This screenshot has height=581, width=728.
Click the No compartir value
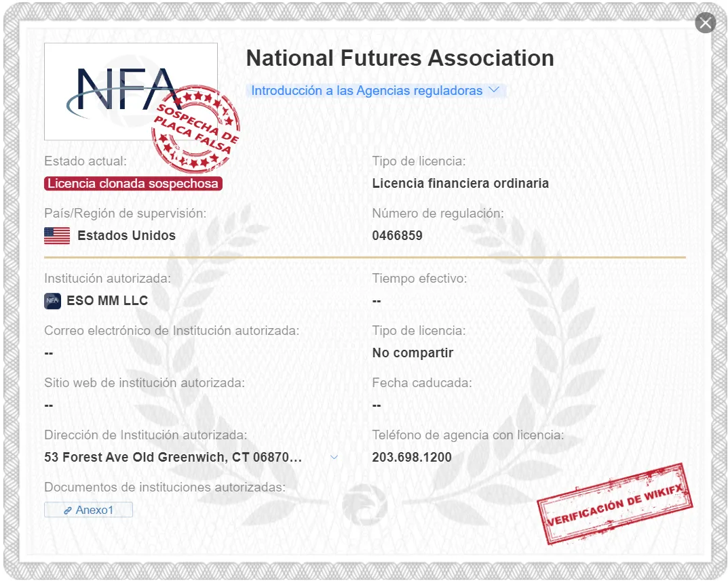[413, 353]
